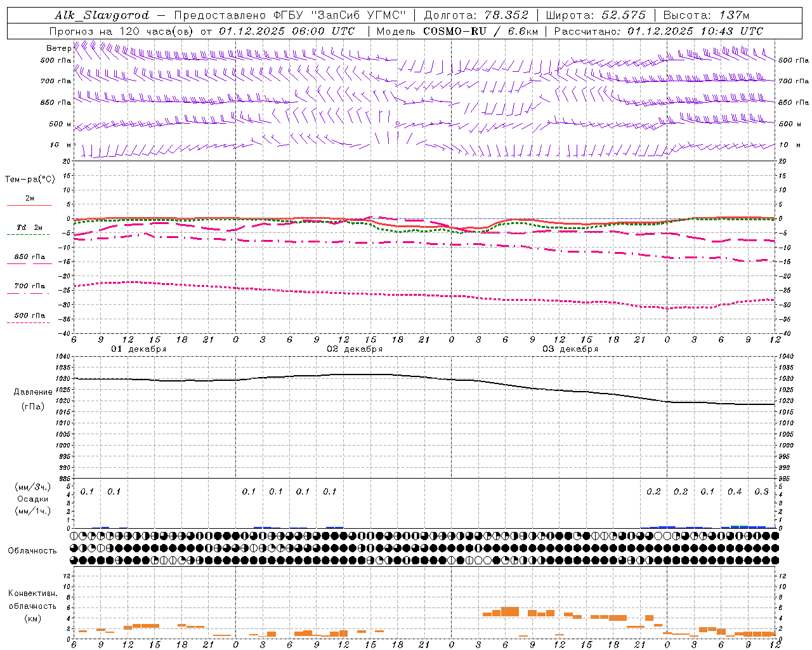Viewport: 812px width, 650px height.
Task: Click the (мм/1ч.) hourly precipitation unit label
Action: (x=33, y=511)
